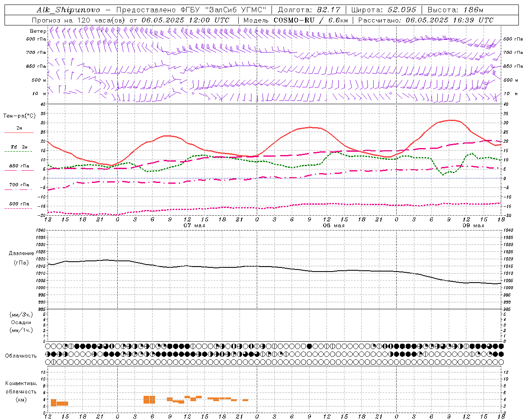Viewport: 525px width, 420px height.
Task: Click the (гПа) pressure unit label
Action: [21, 262]
